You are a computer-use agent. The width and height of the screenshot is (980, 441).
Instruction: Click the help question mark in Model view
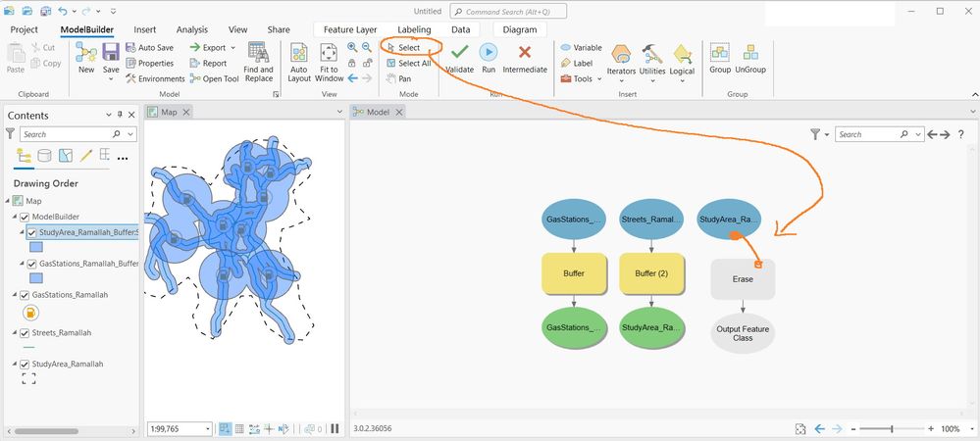click(x=960, y=134)
